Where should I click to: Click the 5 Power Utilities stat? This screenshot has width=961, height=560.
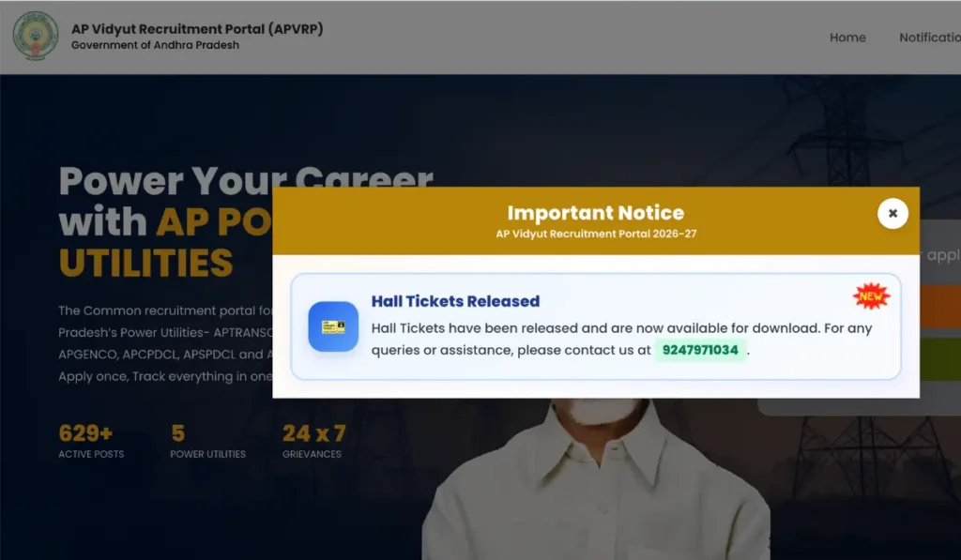[207, 441]
